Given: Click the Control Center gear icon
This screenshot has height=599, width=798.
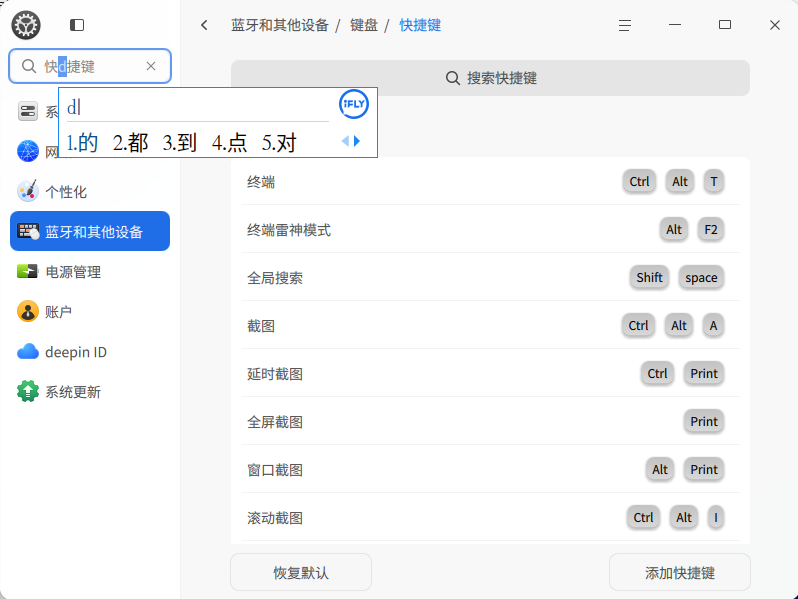Looking at the screenshot, I should (26, 25).
